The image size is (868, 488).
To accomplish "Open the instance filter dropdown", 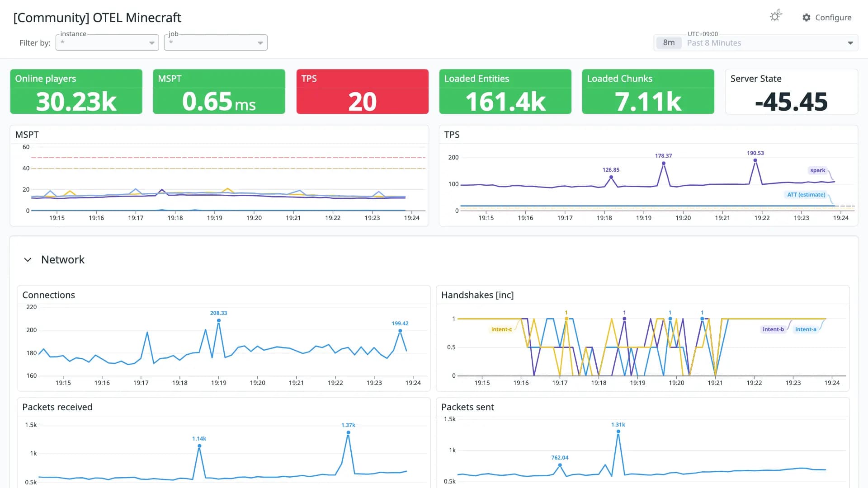I will click(x=107, y=42).
